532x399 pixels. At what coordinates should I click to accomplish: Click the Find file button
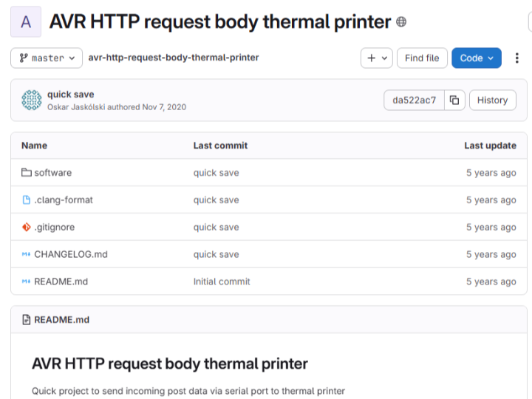(422, 58)
